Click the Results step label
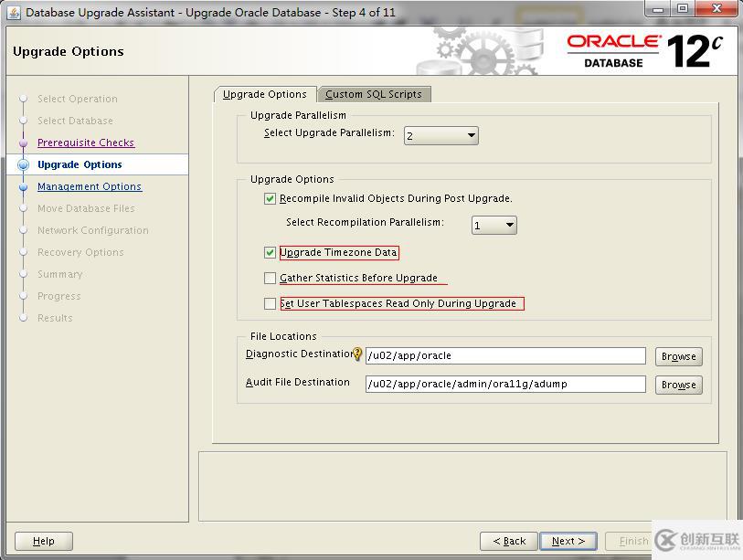Image resolution: width=743 pixels, height=560 pixels. (x=55, y=318)
